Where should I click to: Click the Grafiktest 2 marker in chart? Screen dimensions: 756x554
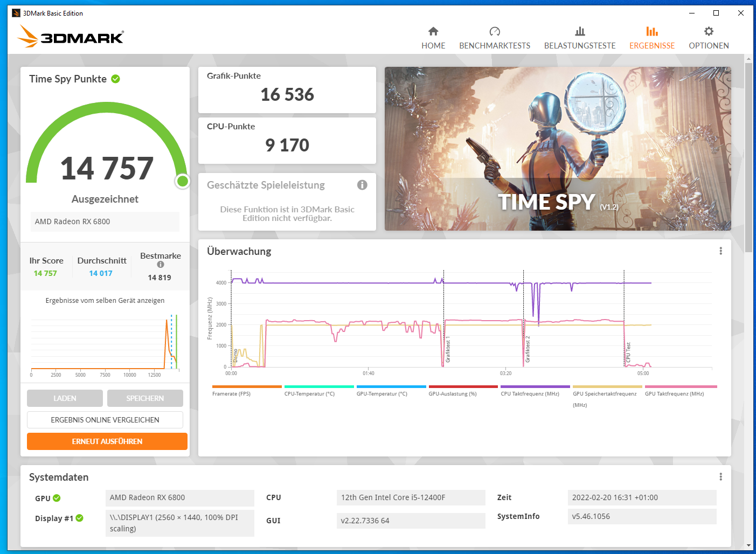528,349
